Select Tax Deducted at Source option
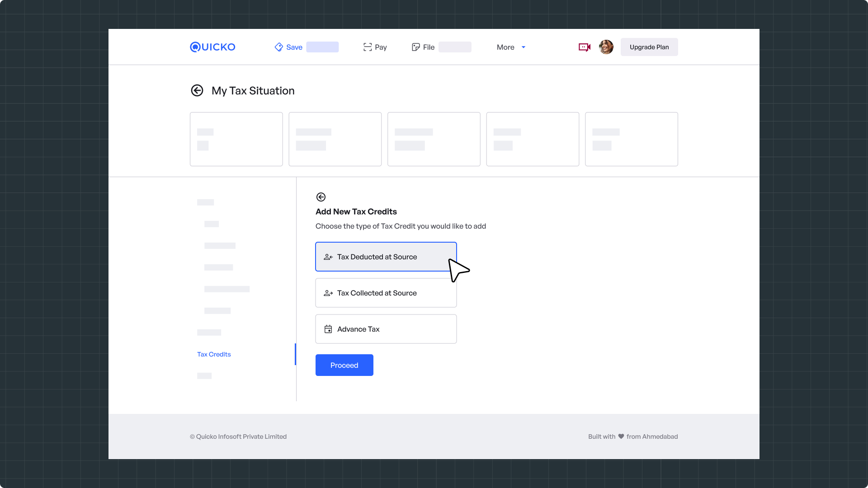 pos(386,257)
